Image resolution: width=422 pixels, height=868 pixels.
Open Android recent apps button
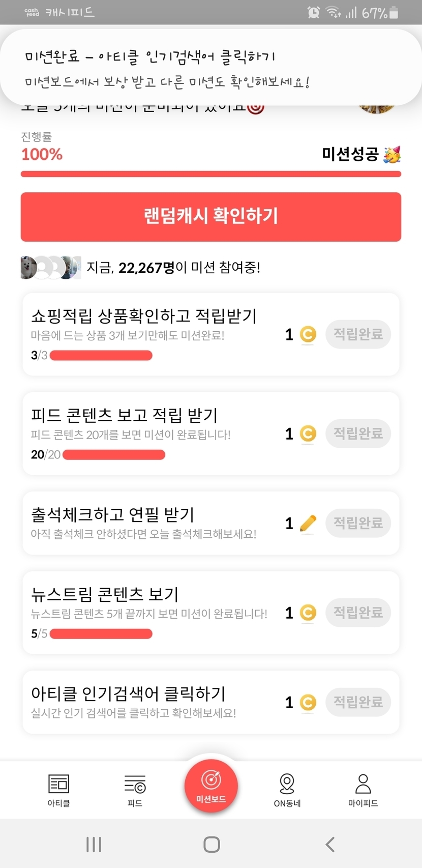coord(94,845)
